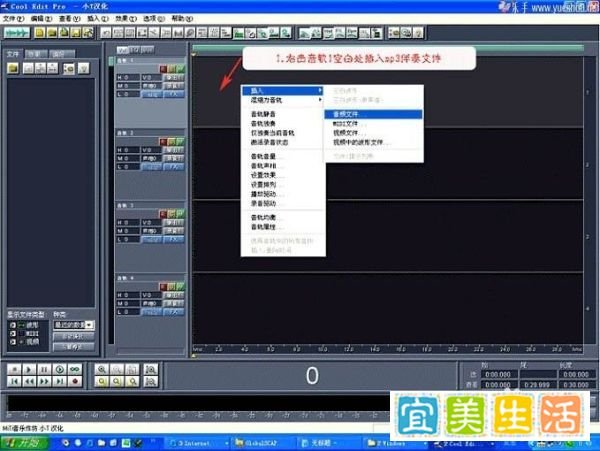The height and width of the screenshot is (451, 600).
Task: Open the Windows 开始 Start button
Action: pos(24,443)
